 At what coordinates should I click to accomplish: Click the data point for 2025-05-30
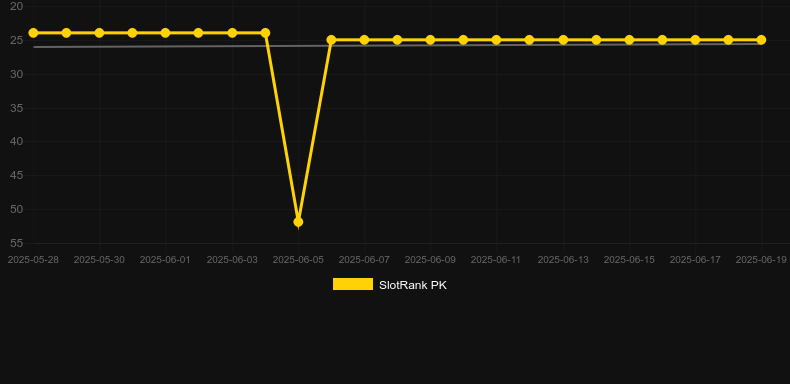(99, 33)
